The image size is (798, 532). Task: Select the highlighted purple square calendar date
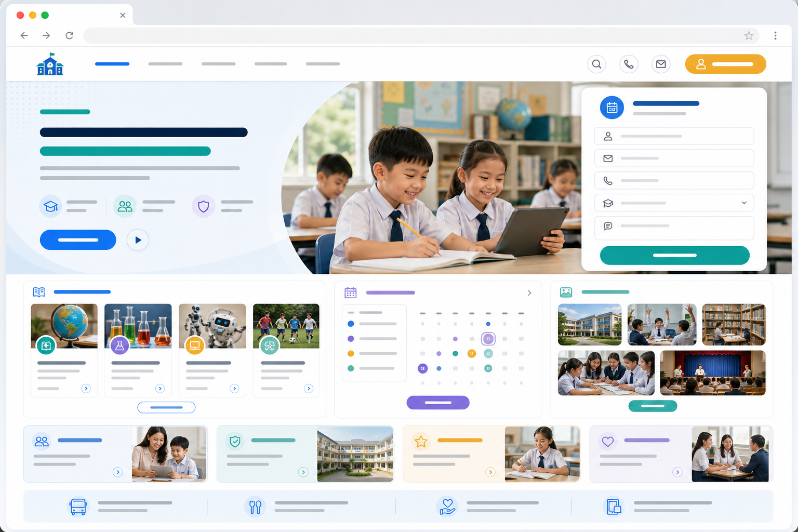[488, 339]
